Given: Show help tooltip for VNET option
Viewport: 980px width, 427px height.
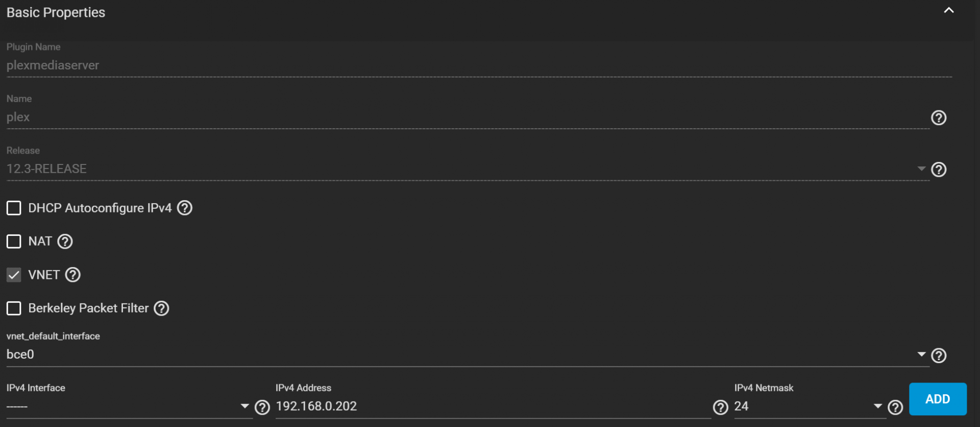Looking at the screenshot, I should [73, 275].
